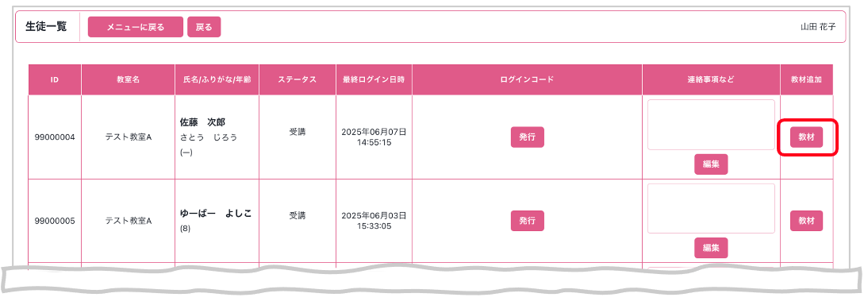Select the 連絡事項など column header
The image size is (868, 305).
(x=711, y=80)
